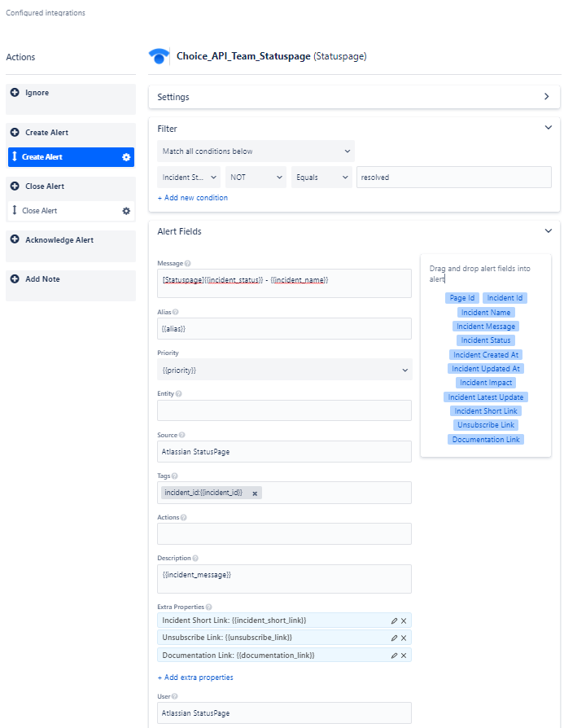Click the Incident Created At chip
The height and width of the screenshot is (728, 564).
pyautogui.click(x=486, y=355)
